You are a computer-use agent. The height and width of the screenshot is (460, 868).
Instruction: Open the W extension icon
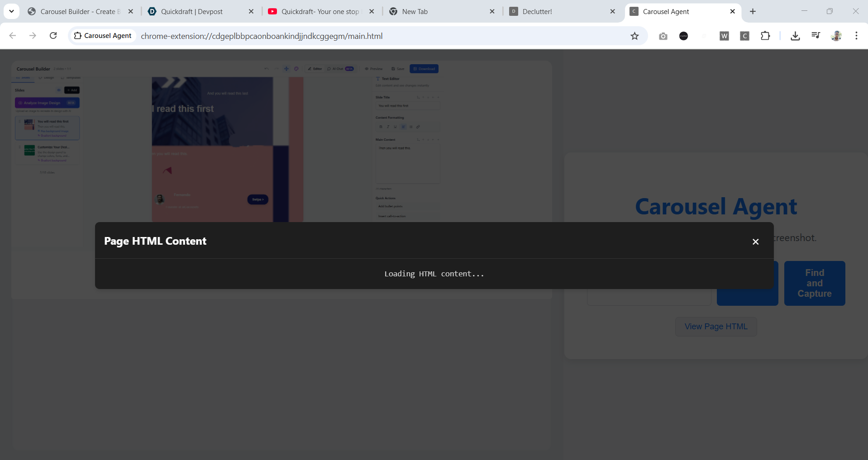tap(724, 36)
